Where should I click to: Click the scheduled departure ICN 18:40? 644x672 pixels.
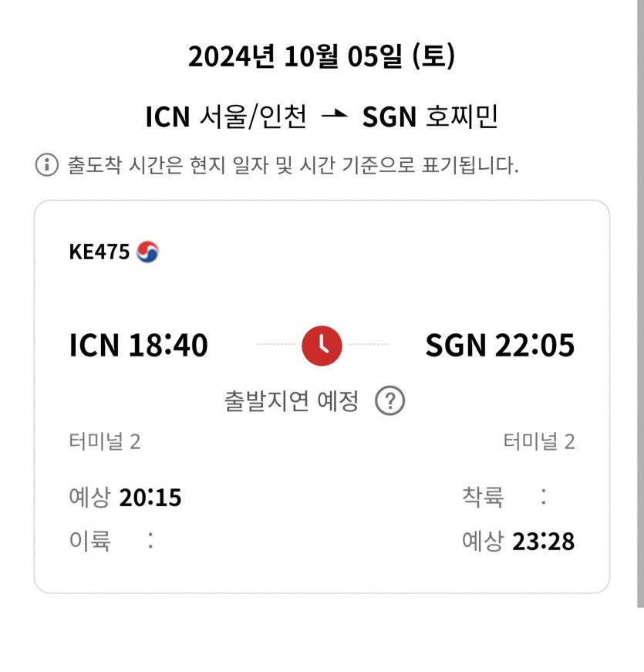[x=139, y=346]
